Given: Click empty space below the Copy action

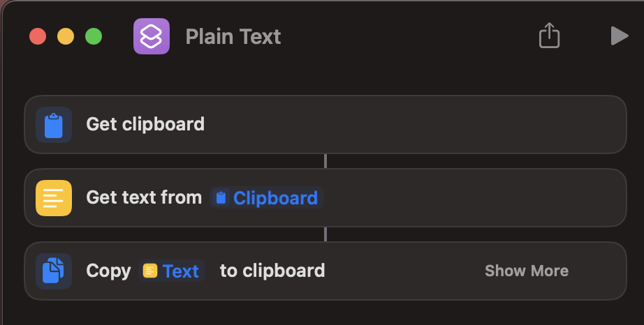Looking at the screenshot, I should point(321,312).
